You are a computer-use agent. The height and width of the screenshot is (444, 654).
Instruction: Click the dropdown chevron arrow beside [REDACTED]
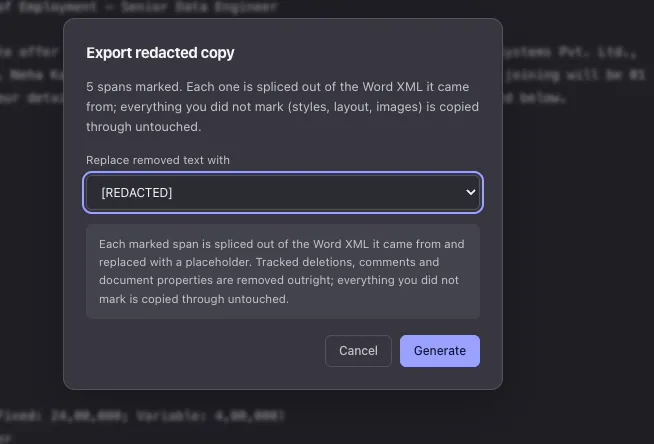(x=470, y=193)
